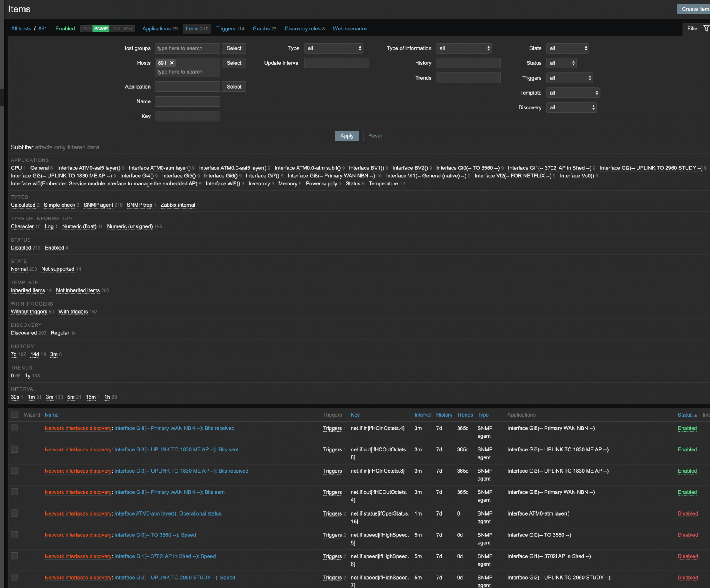The width and height of the screenshot is (710, 588).
Task: Open the State filter dropdown
Action: coord(567,48)
